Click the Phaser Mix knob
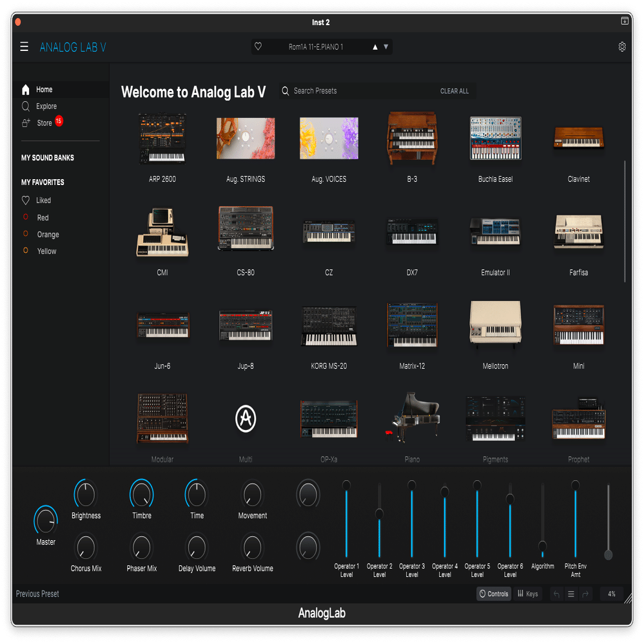The width and height of the screenshot is (644, 644). pos(142,547)
